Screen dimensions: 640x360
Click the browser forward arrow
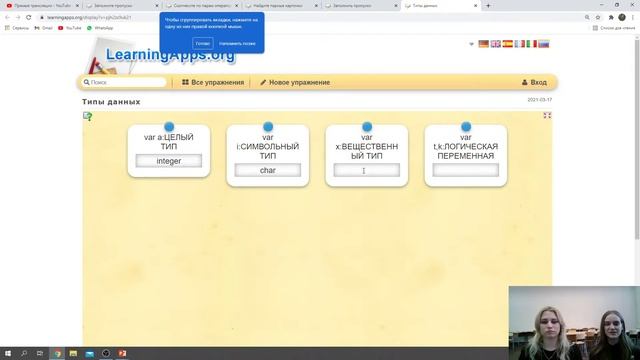18,18
